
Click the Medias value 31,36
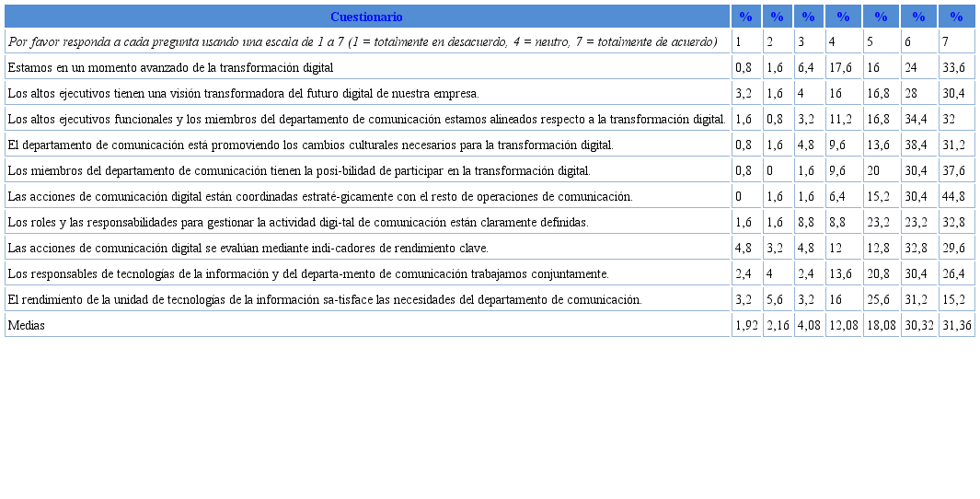956,325
